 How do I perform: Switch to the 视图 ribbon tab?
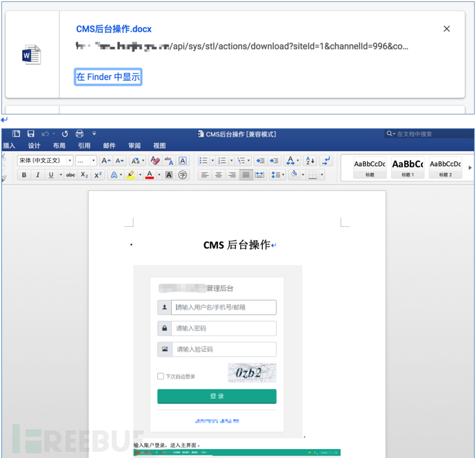click(159, 146)
